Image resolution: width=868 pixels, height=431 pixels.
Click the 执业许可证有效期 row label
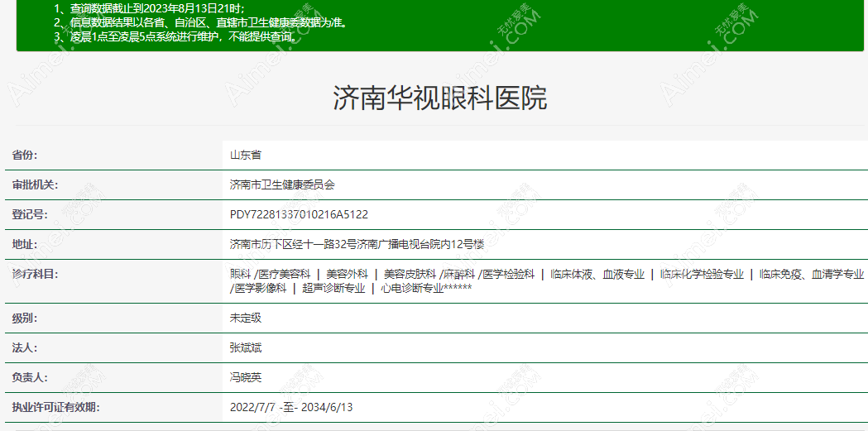[56, 408]
